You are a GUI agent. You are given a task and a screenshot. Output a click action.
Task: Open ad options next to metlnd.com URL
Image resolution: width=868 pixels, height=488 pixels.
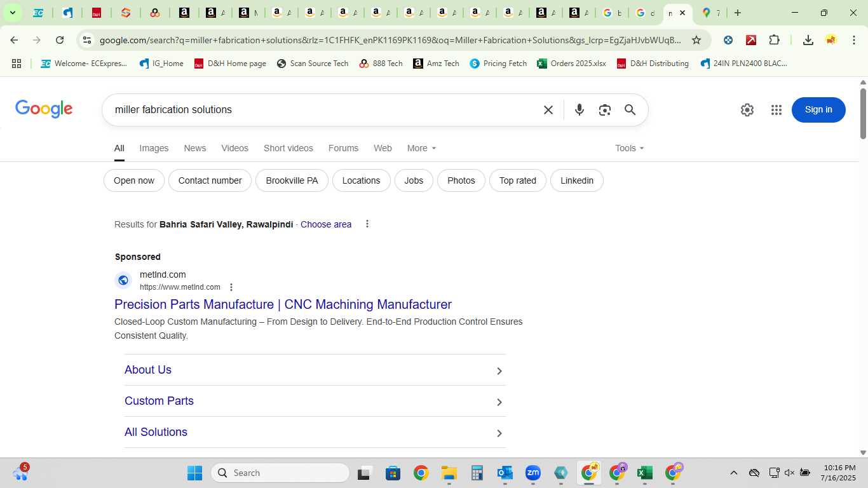click(x=231, y=287)
